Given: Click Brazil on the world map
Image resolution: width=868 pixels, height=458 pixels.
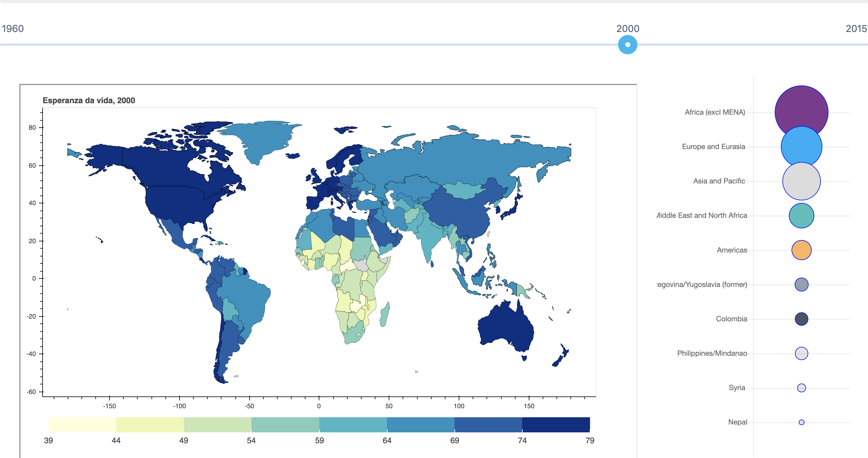Looking at the screenshot, I should [246, 296].
